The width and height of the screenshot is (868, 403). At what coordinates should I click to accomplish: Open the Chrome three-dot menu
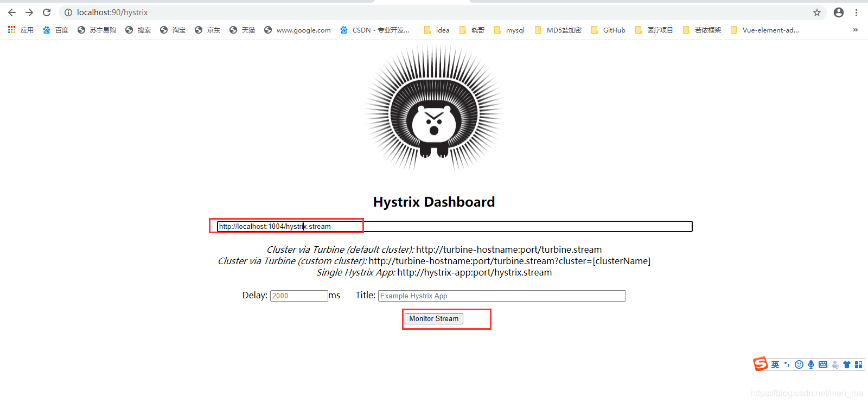point(857,12)
